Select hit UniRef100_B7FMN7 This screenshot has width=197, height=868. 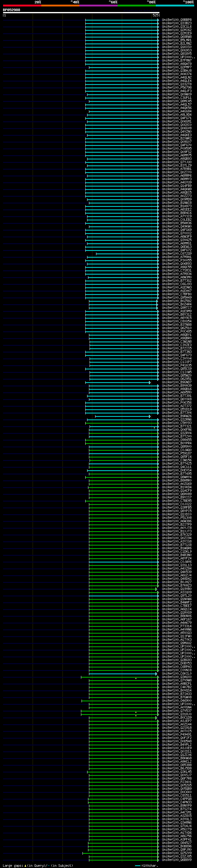(176, 61)
